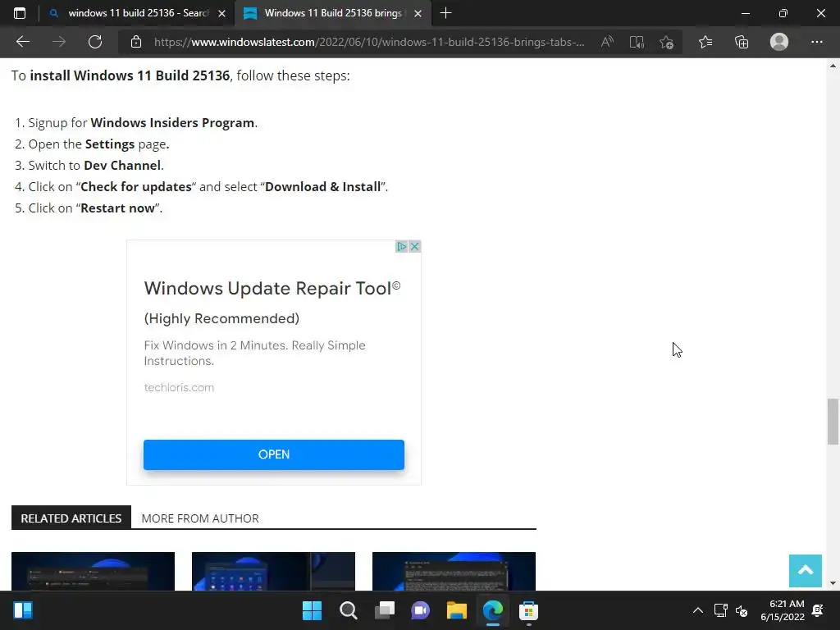
Task: Click the muted volume tray icon
Action: click(x=742, y=610)
